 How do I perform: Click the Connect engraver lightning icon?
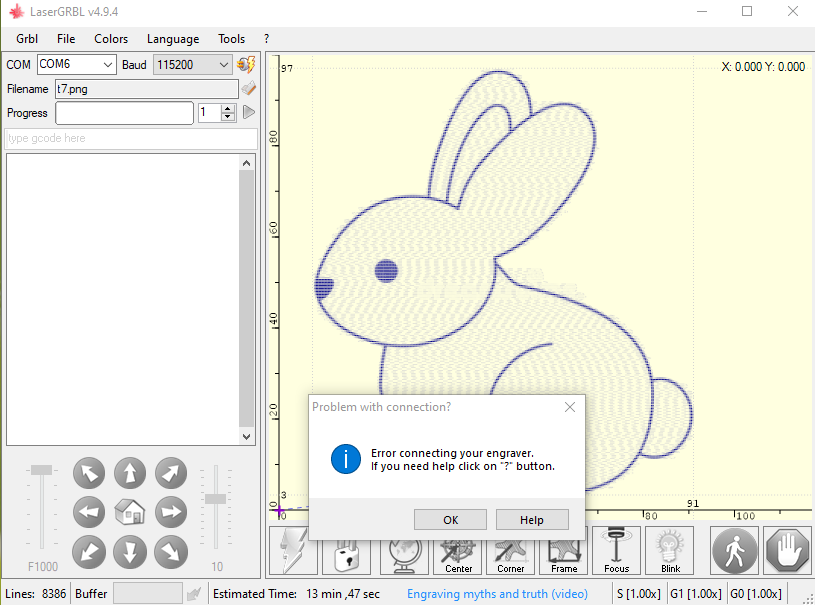pos(292,550)
